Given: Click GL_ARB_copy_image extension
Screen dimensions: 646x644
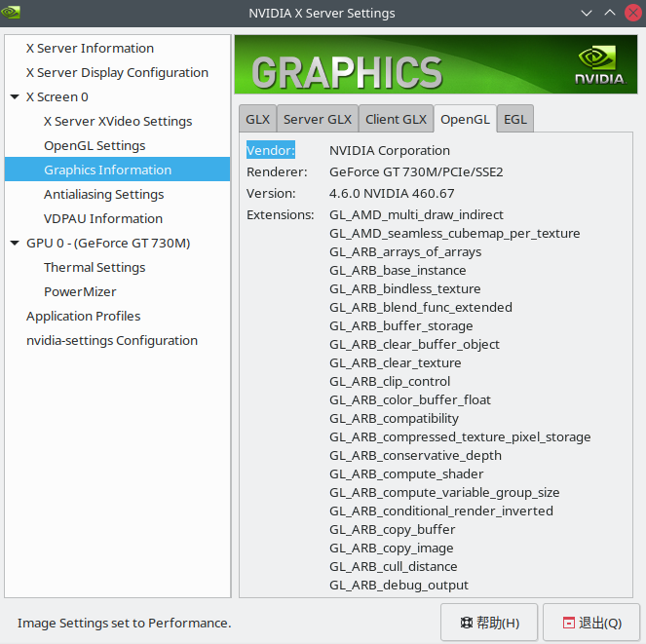Looking at the screenshot, I should pyautogui.click(x=392, y=549).
